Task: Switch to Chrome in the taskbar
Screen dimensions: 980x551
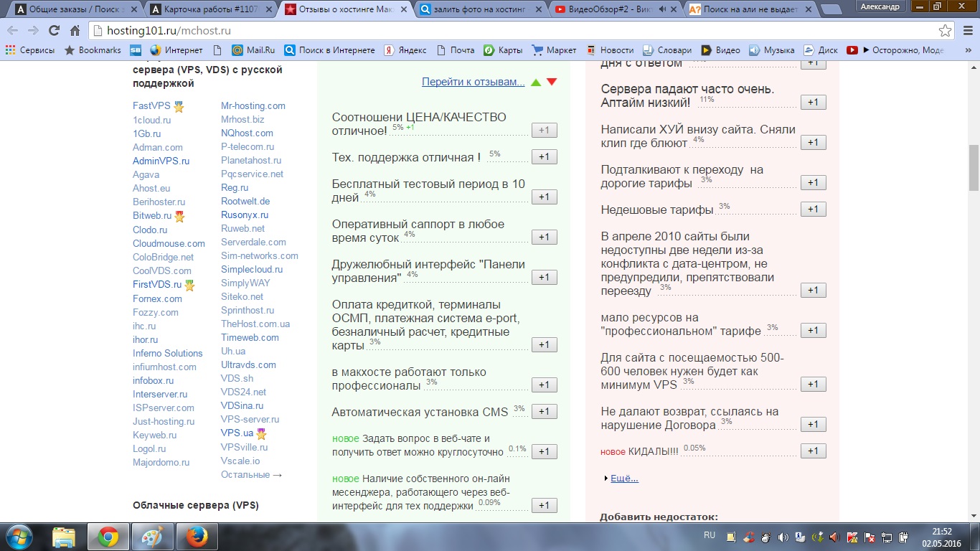Action: (108, 536)
